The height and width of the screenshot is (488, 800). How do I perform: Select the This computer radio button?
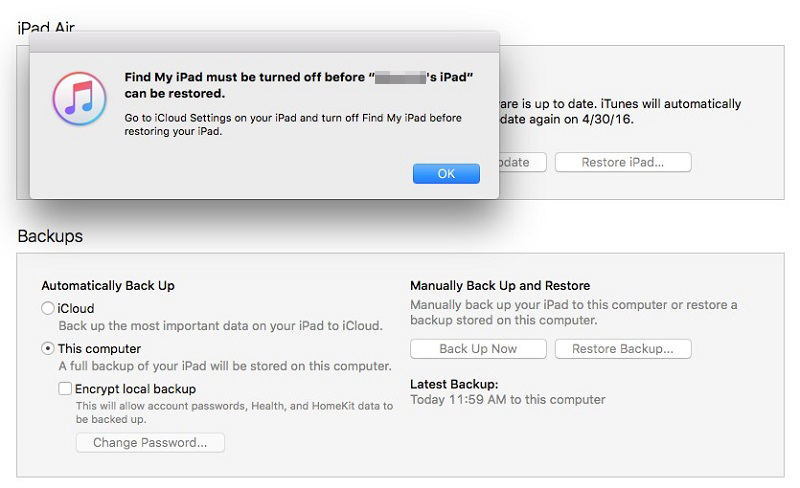pos(47,349)
